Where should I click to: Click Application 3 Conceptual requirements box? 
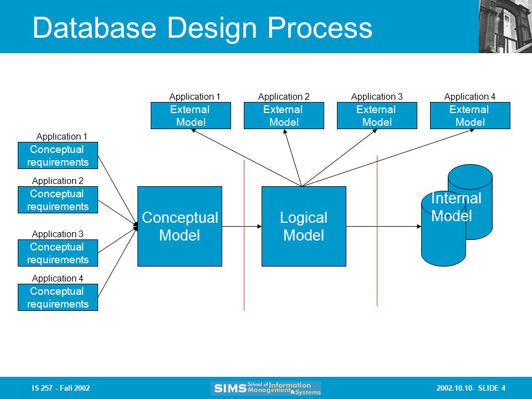point(58,253)
